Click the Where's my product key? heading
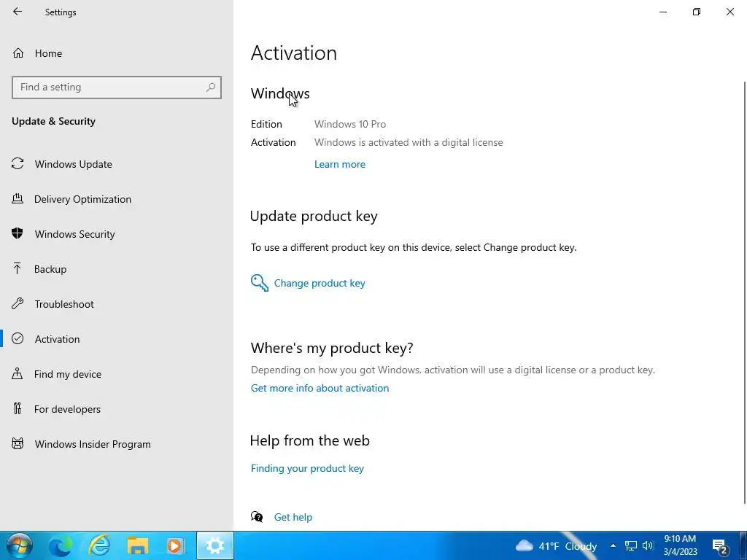 (332, 348)
